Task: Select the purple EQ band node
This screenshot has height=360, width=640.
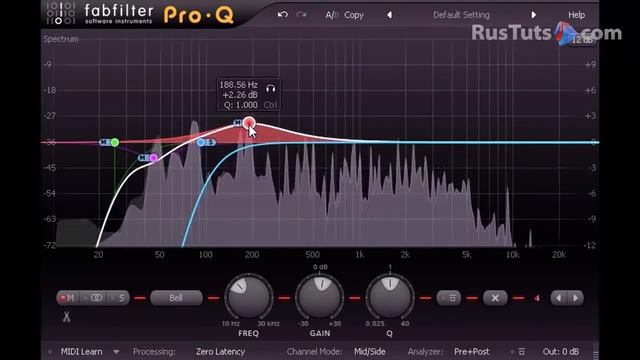Action: click(x=153, y=158)
